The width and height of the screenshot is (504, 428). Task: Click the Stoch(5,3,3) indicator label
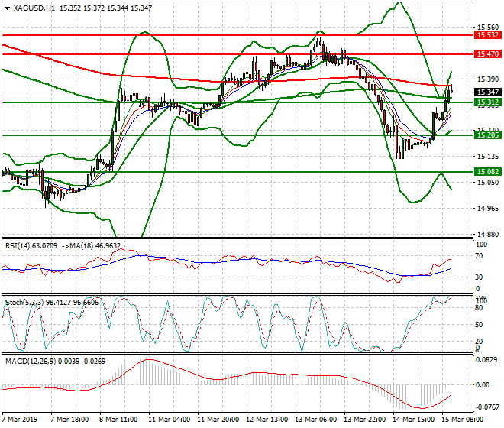24,303
